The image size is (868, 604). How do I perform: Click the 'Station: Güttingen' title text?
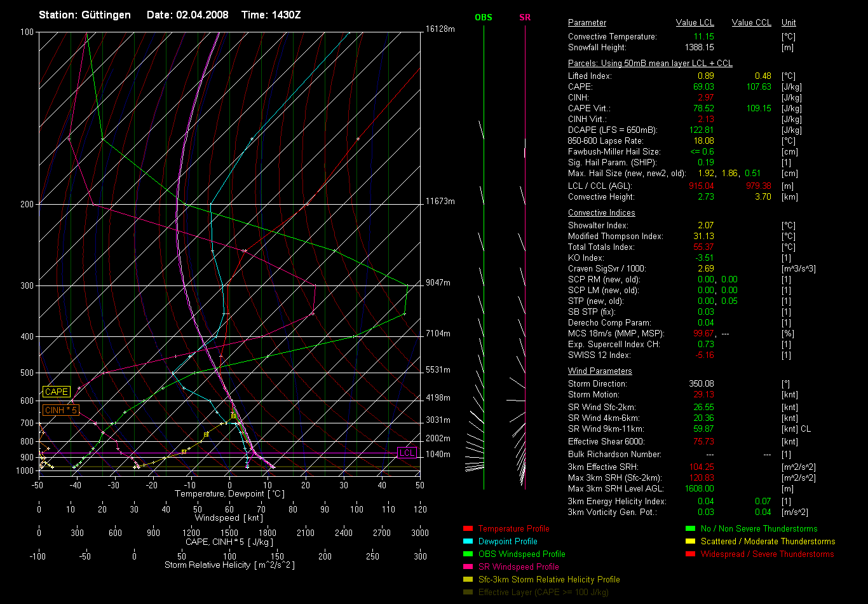(85, 15)
